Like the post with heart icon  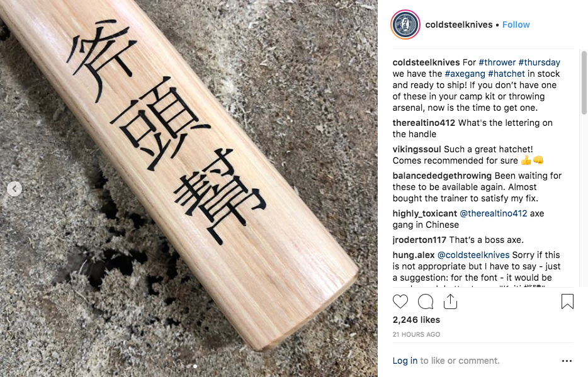pyautogui.click(x=400, y=301)
